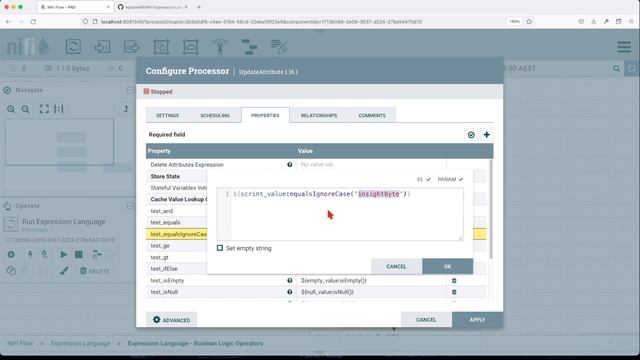Click the Verify properties checkmark icon
This screenshot has height=360, width=640.
click(471, 135)
